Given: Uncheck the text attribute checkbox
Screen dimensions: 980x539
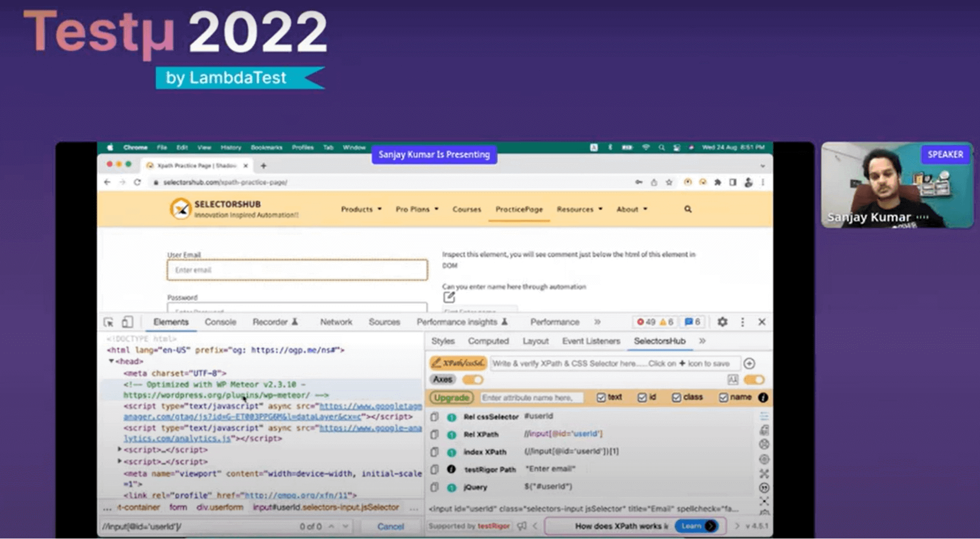Looking at the screenshot, I should pyautogui.click(x=602, y=397).
